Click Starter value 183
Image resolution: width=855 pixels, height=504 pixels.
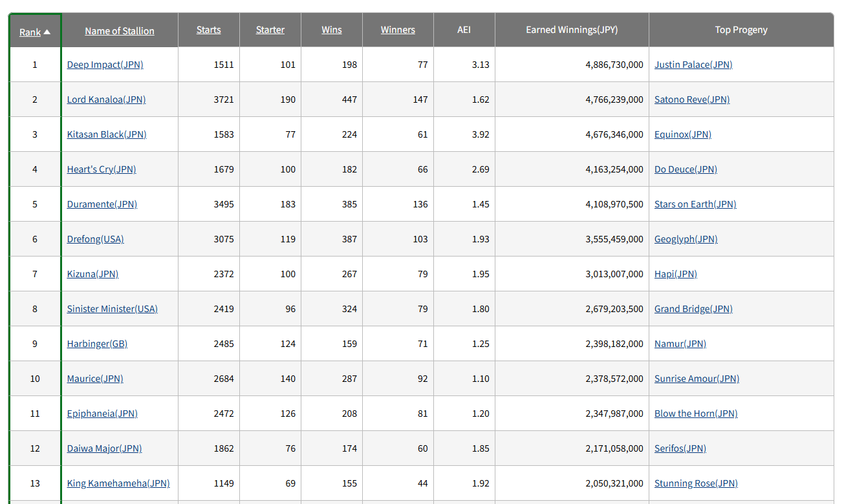288,204
